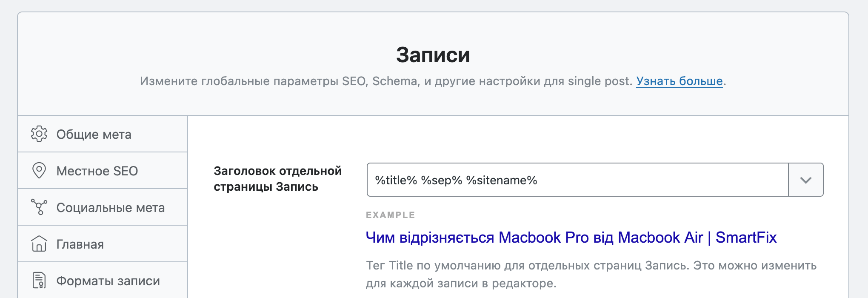The image size is (868, 298).
Task: Click the gear icon beside Общие мета
Action: [39, 134]
